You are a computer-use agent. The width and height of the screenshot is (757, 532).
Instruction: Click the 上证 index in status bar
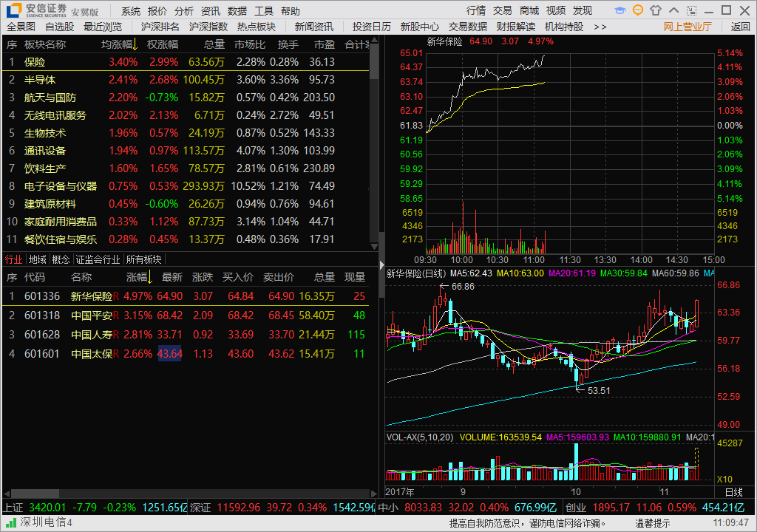pos(13,508)
